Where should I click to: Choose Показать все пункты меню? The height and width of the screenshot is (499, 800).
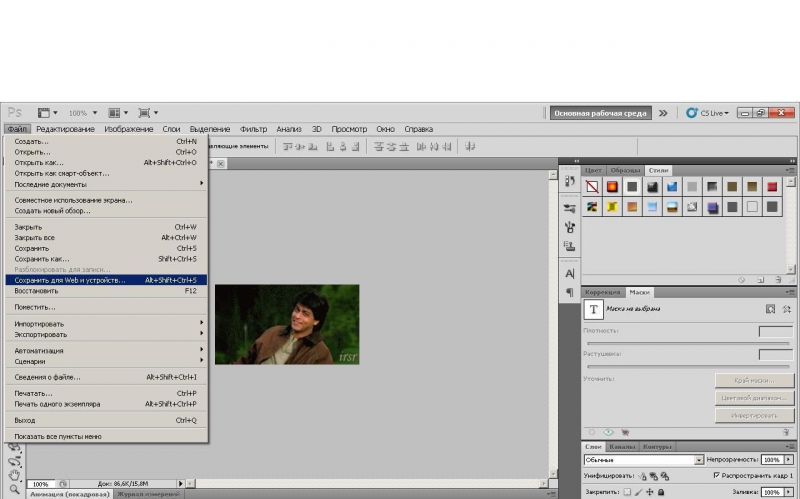pyautogui.click(x=106, y=436)
